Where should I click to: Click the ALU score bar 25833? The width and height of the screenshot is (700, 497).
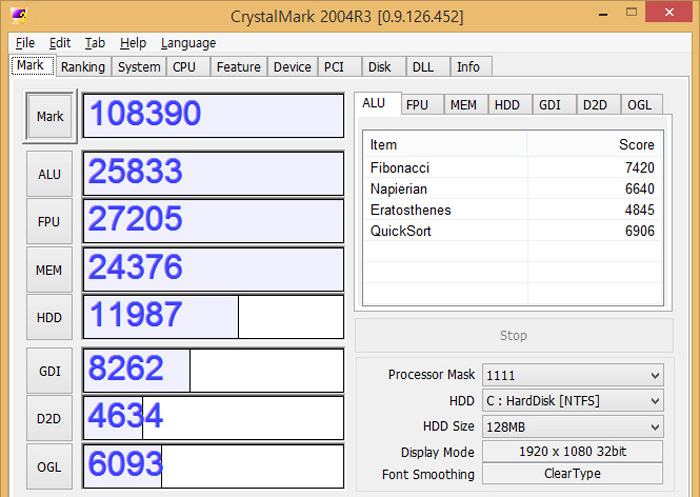tap(213, 174)
